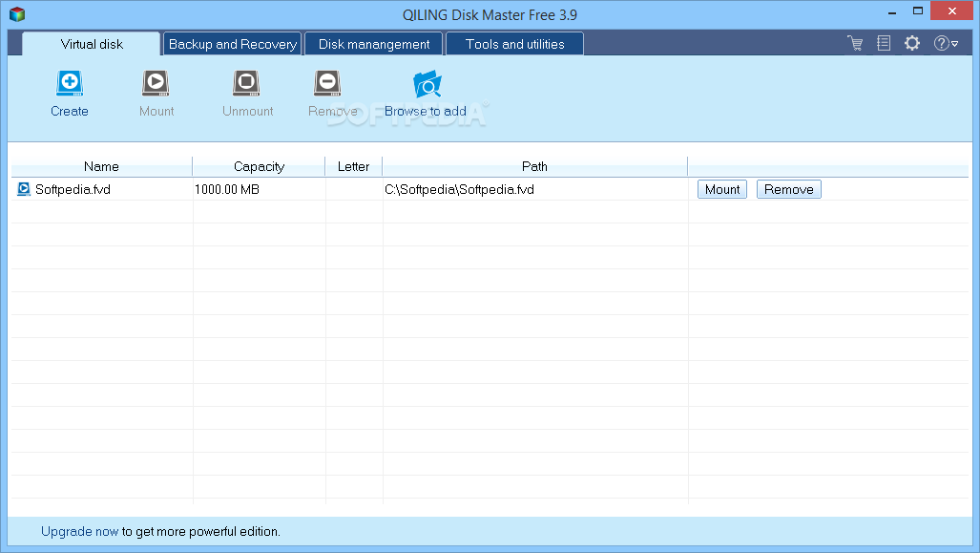Minimize the QILING Disk Master window
Image resolution: width=980 pixels, height=553 pixels.
pos(892,11)
